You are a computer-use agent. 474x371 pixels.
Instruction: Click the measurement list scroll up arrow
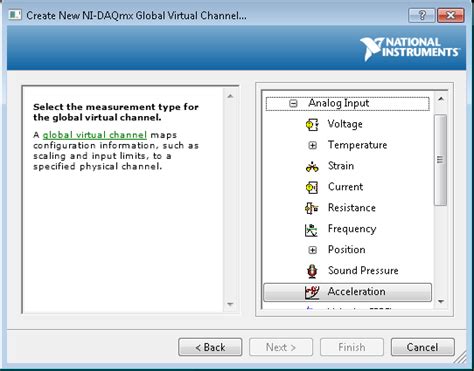[x=441, y=99]
